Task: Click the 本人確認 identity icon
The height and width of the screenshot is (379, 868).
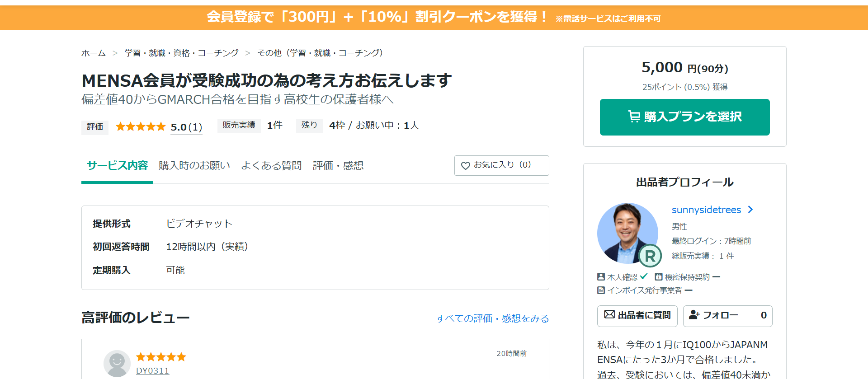Action: click(x=601, y=276)
